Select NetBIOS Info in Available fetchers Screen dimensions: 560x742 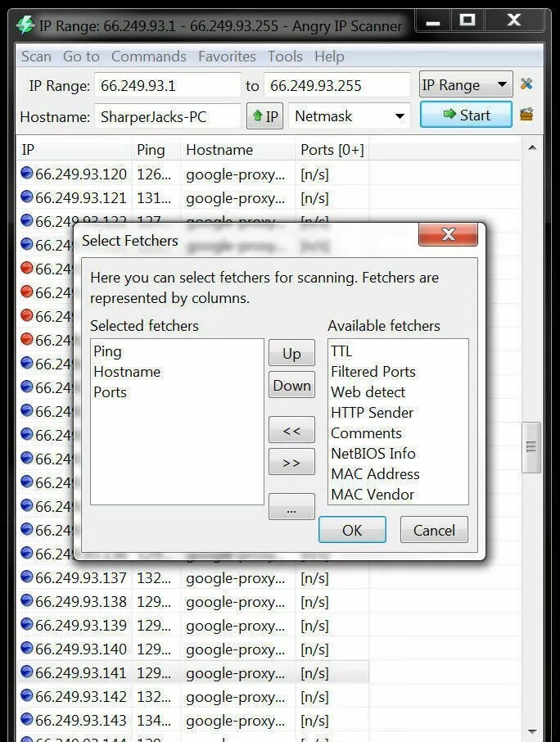(x=373, y=454)
